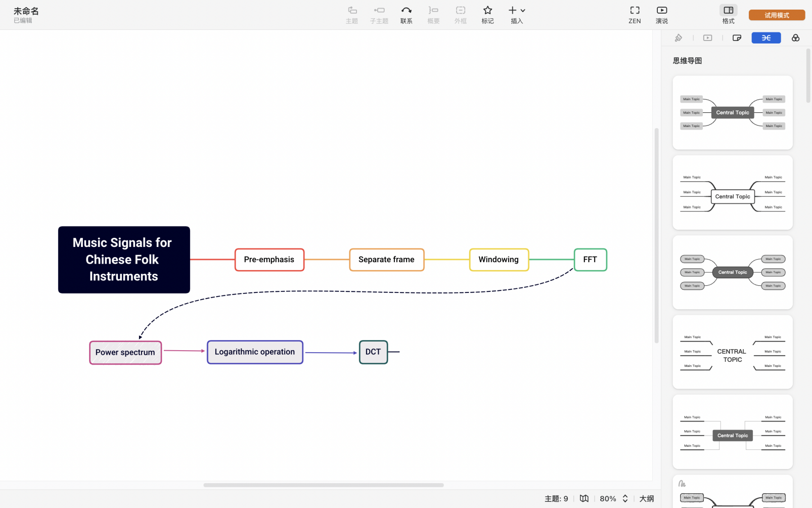Open the style paintbrush panel tab

[x=679, y=38]
